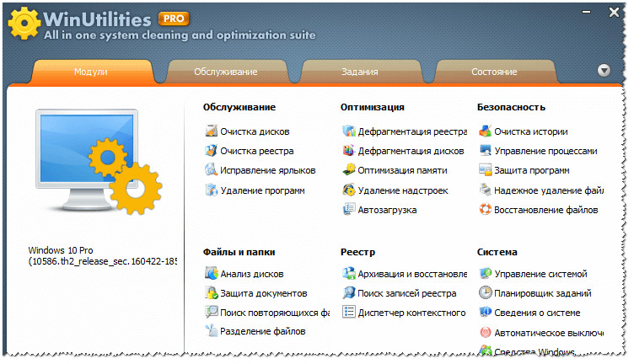Open Удаление программ link
This screenshot has width=634, height=364.
pyautogui.click(x=262, y=190)
